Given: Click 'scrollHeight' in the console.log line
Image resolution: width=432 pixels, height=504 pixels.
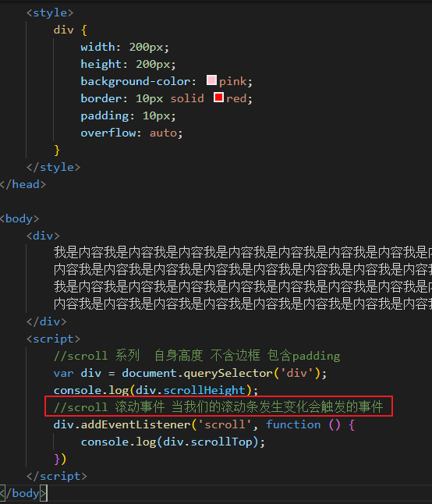Looking at the screenshot, I should [x=204, y=390].
